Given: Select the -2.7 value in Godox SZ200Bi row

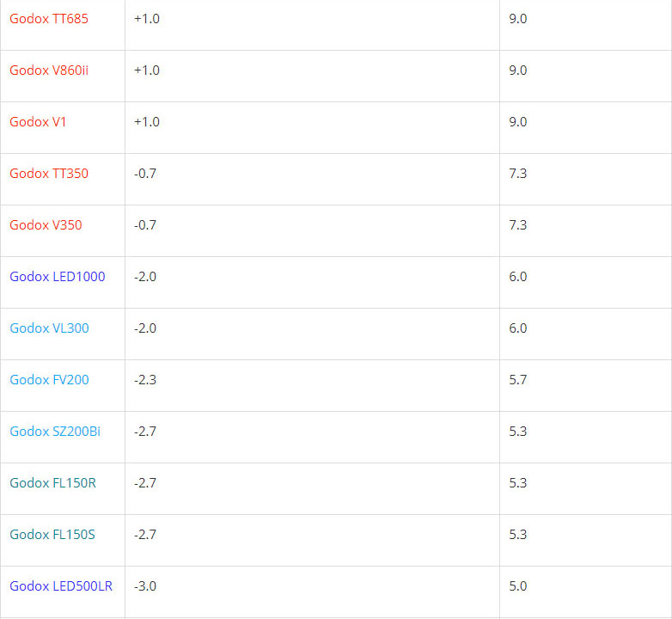Looking at the screenshot, I should (145, 432).
